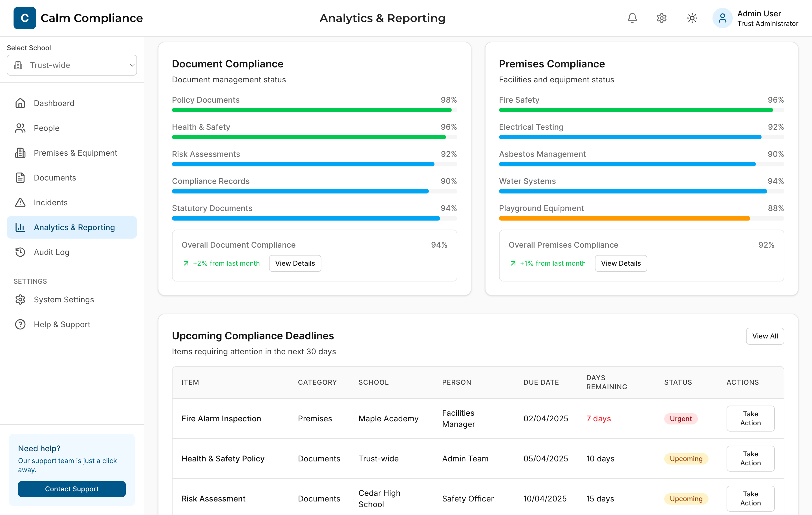Click View All deadlines button
This screenshot has height=515, width=812.
(765, 336)
